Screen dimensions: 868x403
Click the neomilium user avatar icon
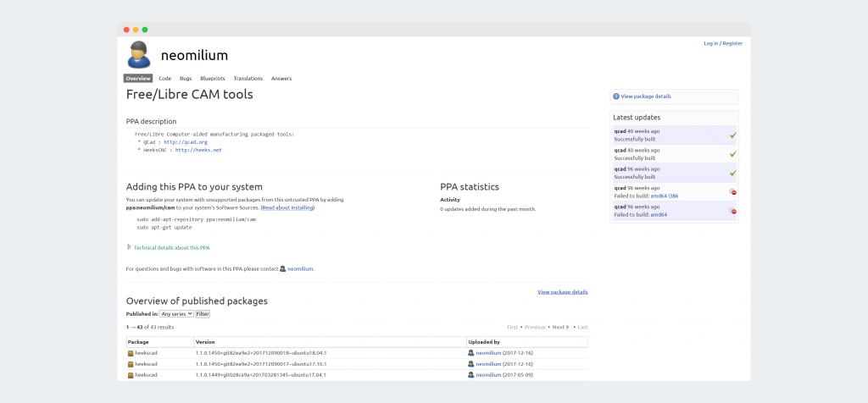click(138, 55)
